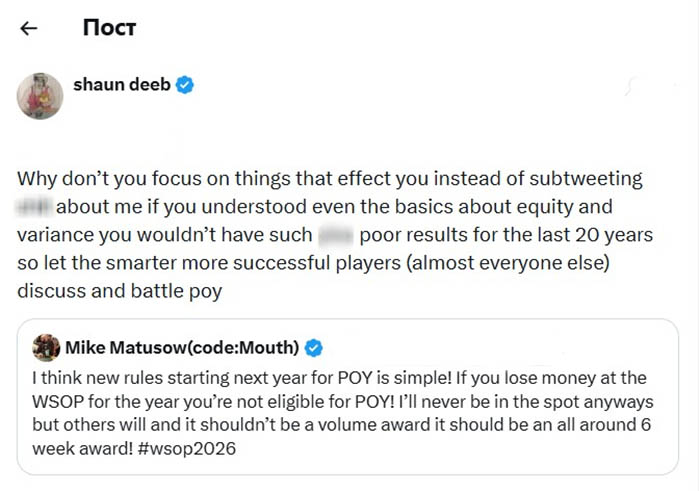This screenshot has height=491, width=700.
Task: Open the quoted Mike Matusow post card
Action: point(348,397)
